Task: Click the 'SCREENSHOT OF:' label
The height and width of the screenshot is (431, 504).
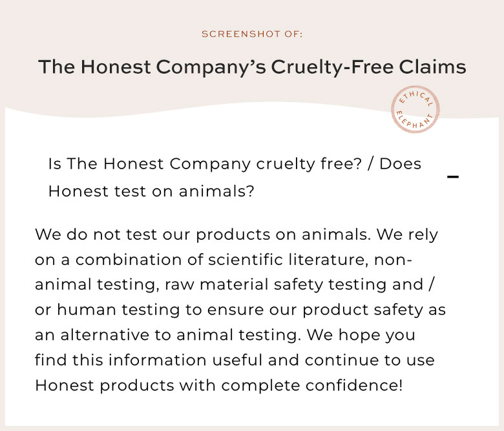Action: (x=252, y=34)
